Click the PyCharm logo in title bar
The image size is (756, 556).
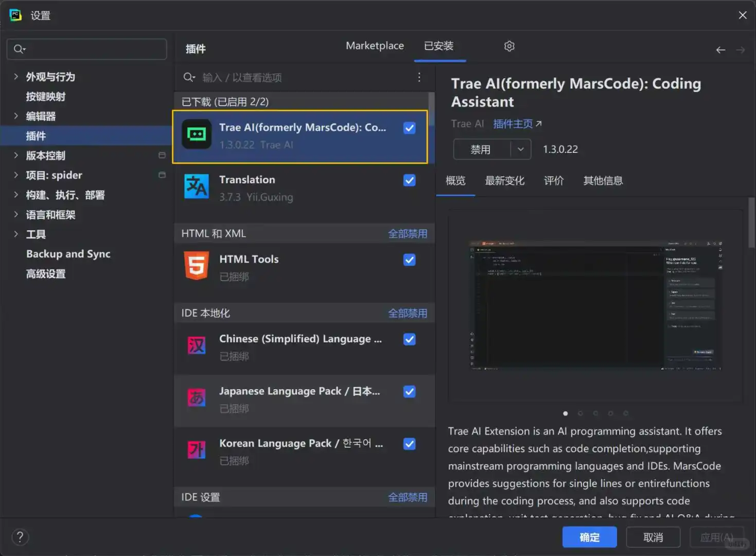[15, 15]
